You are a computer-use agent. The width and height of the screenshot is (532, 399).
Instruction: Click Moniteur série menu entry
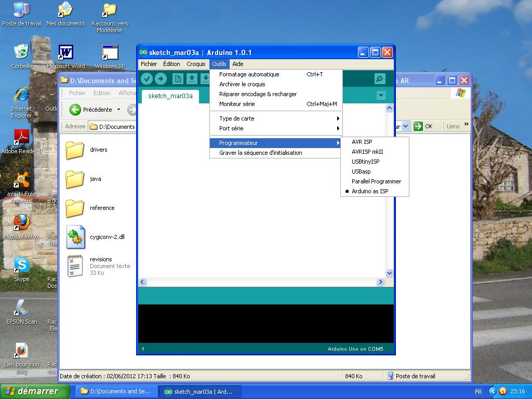click(x=237, y=104)
